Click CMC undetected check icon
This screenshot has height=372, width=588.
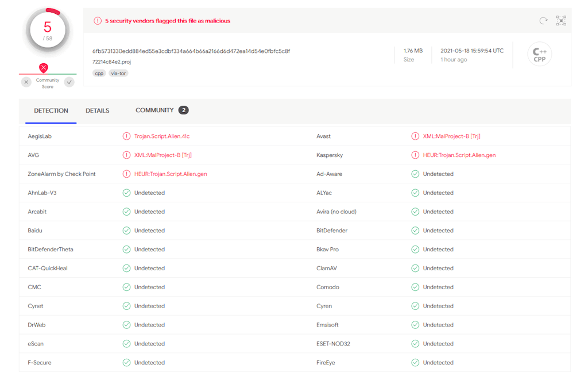[x=126, y=287]
